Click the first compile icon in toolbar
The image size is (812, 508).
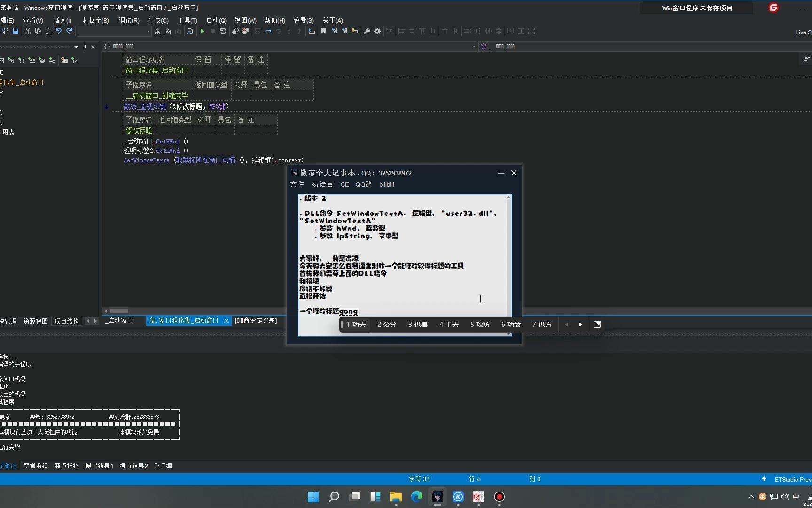pyautogui.click(x=157, y=31)
